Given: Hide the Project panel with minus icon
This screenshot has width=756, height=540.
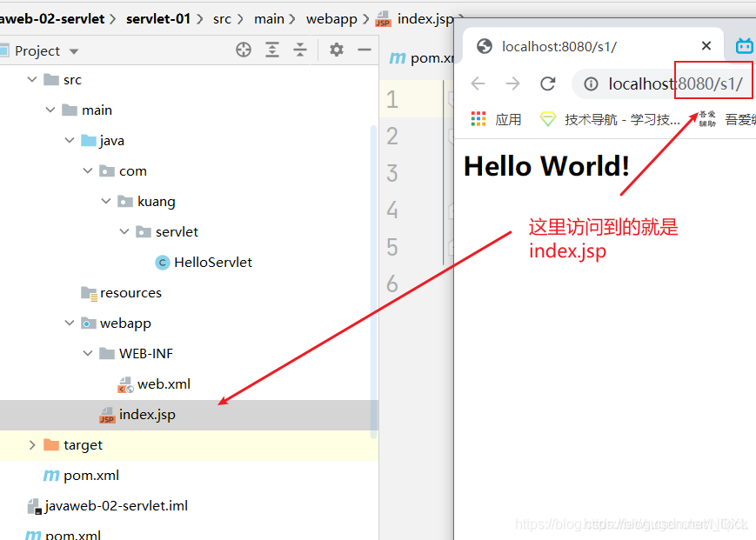Looking at the screenshot, I should [365, 50].
